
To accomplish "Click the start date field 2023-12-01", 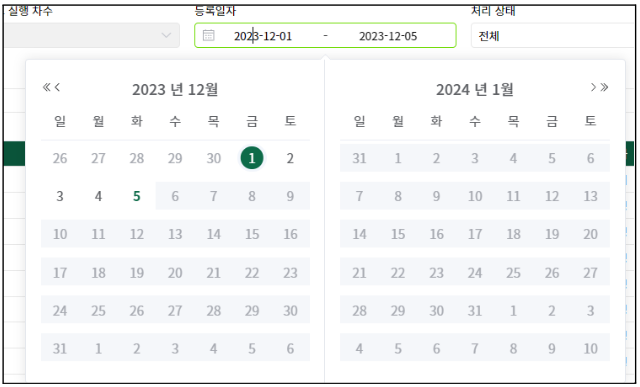I will (x=263, y=36).
